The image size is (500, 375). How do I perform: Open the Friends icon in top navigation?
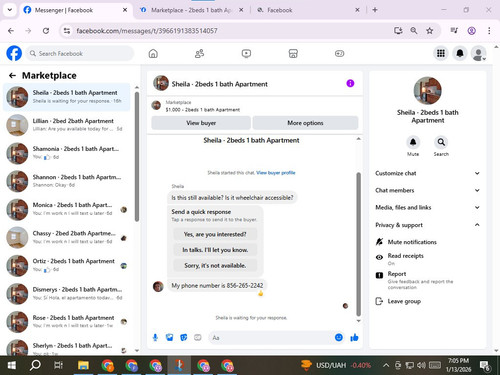199,53
